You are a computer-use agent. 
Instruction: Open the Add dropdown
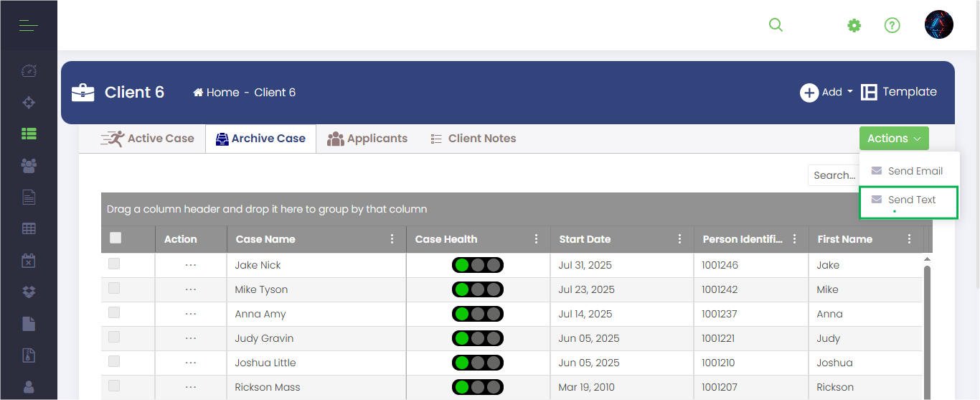[x=826, y=92]
